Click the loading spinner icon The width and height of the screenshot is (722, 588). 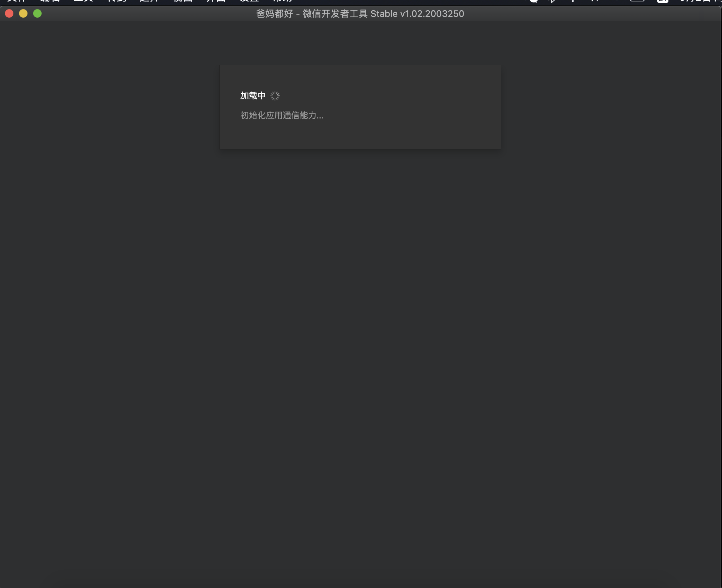(x=275, y=96)
